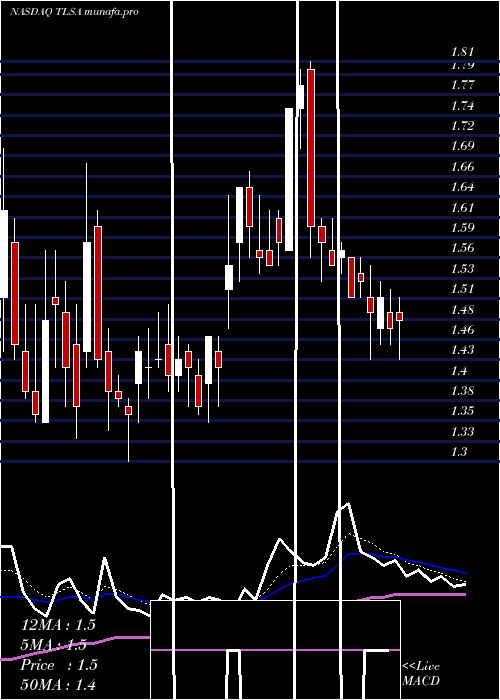Click the 1.51 price axis label
Image resolution: width=500 pixels, height=700 pixels.
pyautogui.click(x=462, y=289)
